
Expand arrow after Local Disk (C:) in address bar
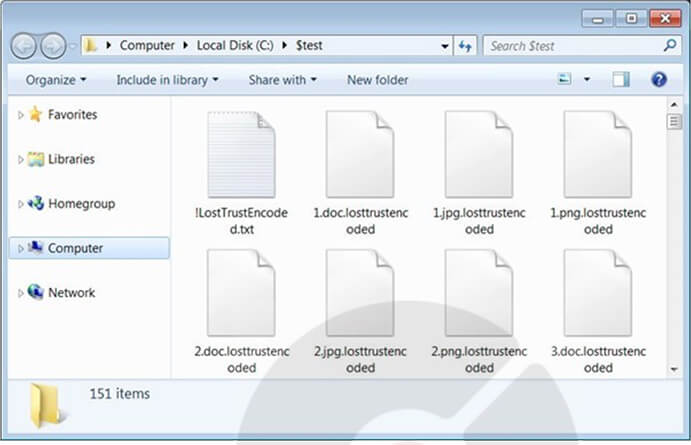pyautogui.click(x=285, y=45)
